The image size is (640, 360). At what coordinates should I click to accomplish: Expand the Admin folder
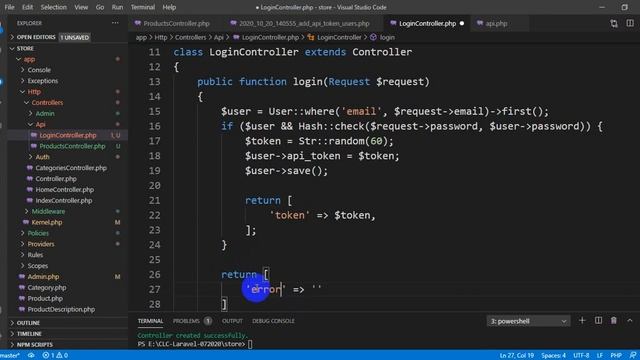45,113
